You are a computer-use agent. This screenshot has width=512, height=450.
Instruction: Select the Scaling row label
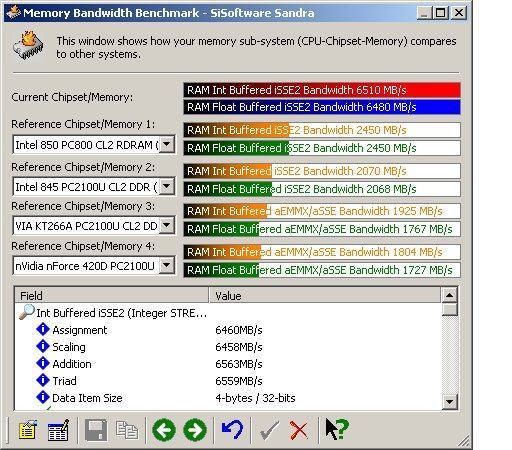pos(69,347)
